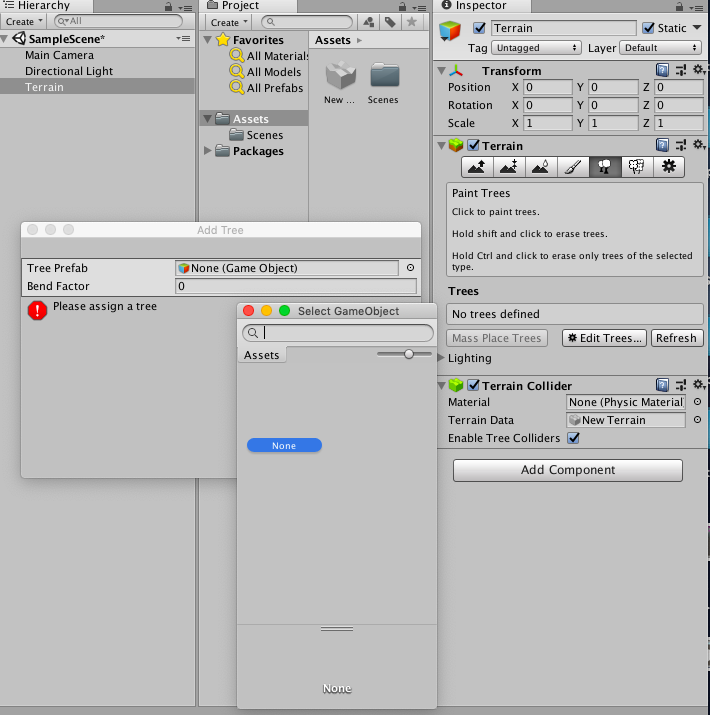Open Terrain Collider gear menu
The height and width of the screenshot is (715, 710).
click(x=699, y=385)
